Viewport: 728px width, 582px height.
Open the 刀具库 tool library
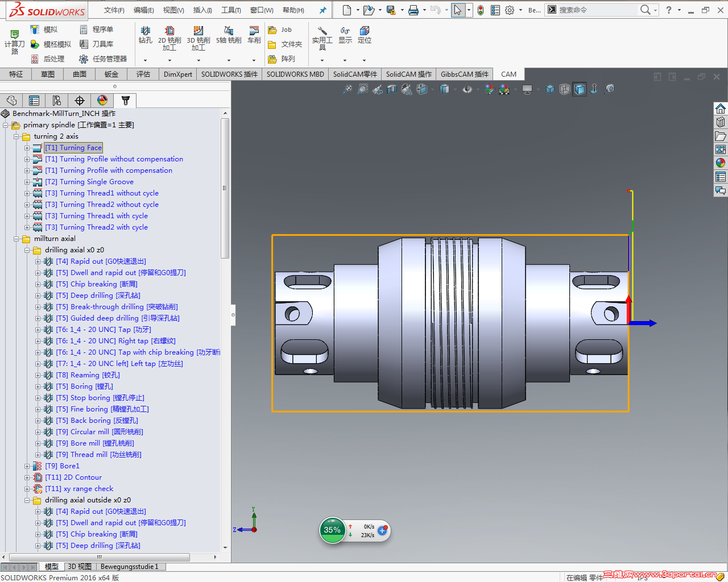[x=96, y=44]
